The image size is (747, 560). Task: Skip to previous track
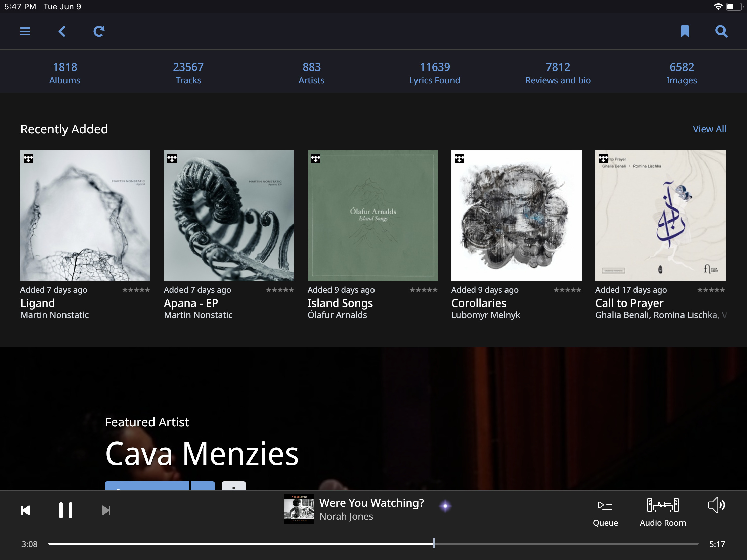pos(26,510)
